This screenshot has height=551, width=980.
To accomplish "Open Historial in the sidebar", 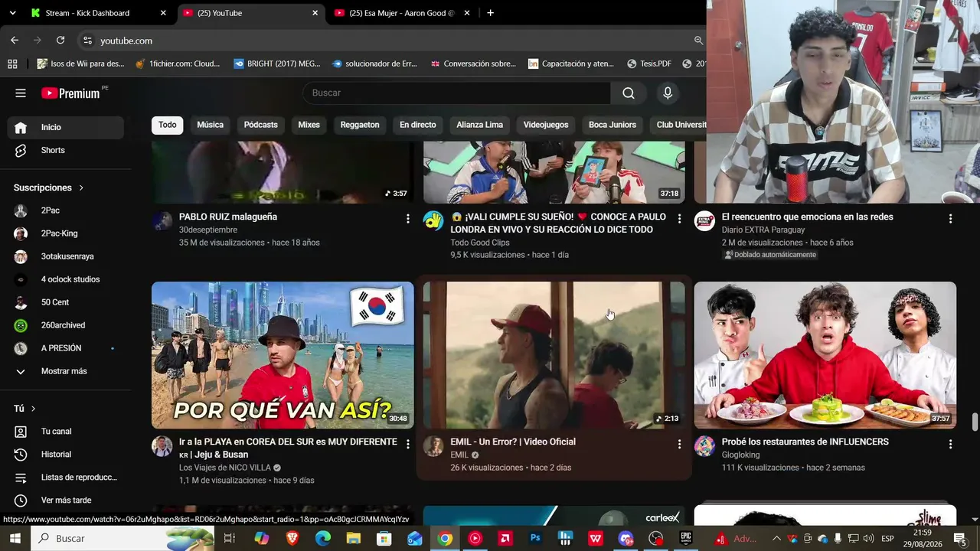I will (66, 455).
